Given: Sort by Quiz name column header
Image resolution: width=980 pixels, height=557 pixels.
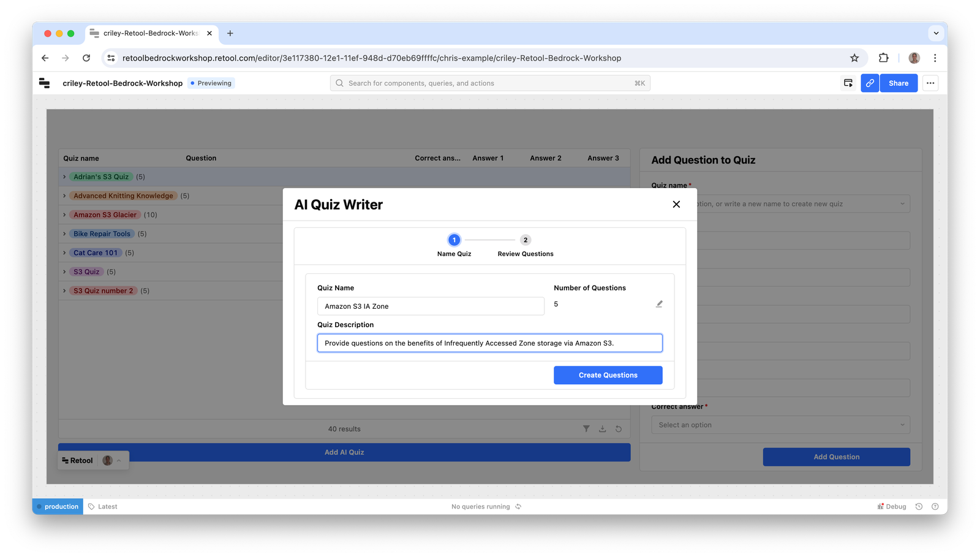Looking at the screenshot, I should [81, 158].
